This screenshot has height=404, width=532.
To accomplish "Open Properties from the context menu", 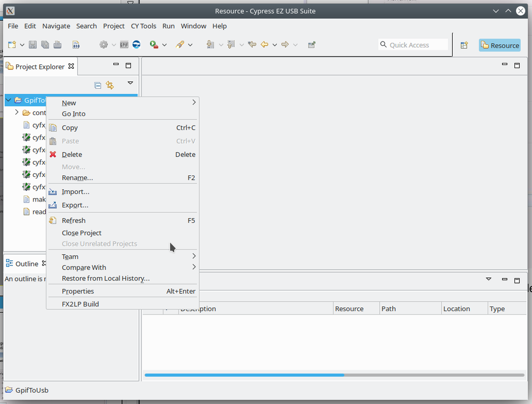I will click(x=122, y=292).
